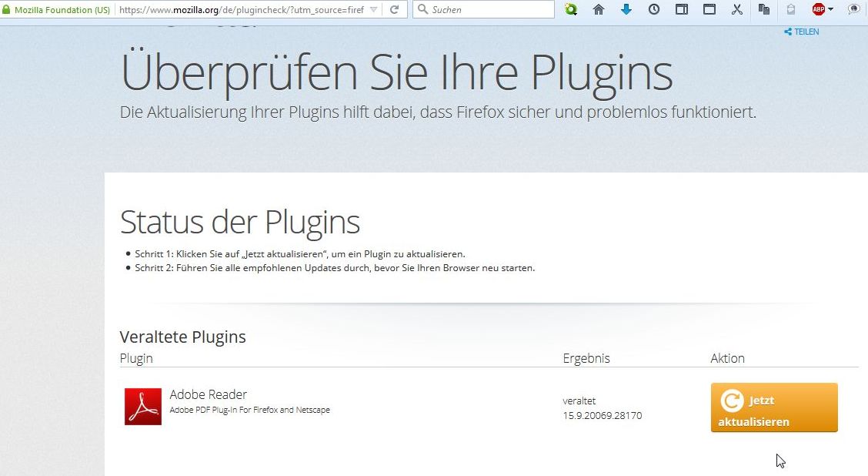Click the greyed Paste clipboard icon

coord(791,9)
